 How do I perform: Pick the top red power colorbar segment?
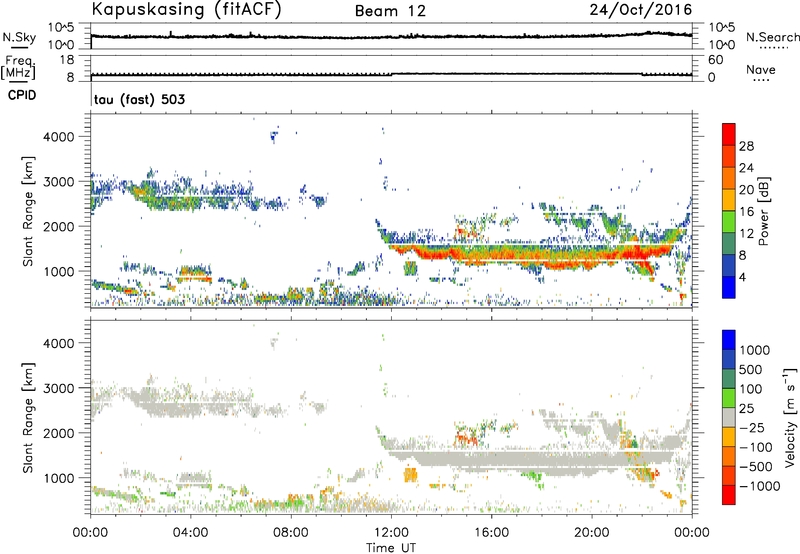click(x=729, y=134)
